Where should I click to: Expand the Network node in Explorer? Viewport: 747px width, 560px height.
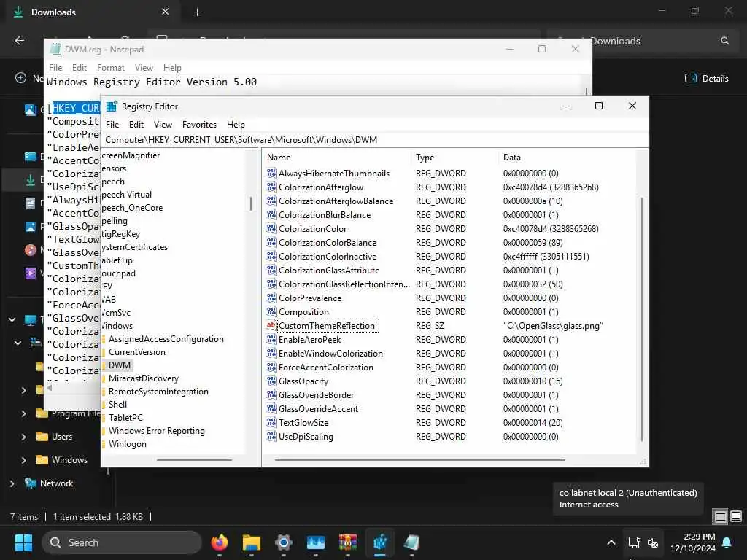[x=12, y=483]
